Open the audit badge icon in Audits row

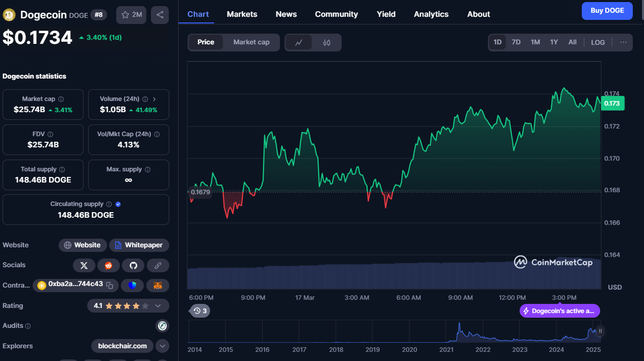162,326
